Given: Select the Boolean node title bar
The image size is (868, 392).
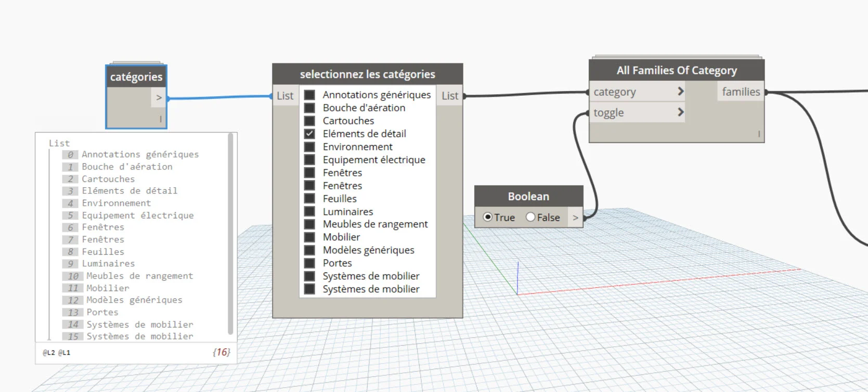Looking at the screenshot, I should click(x=528, y=197).
